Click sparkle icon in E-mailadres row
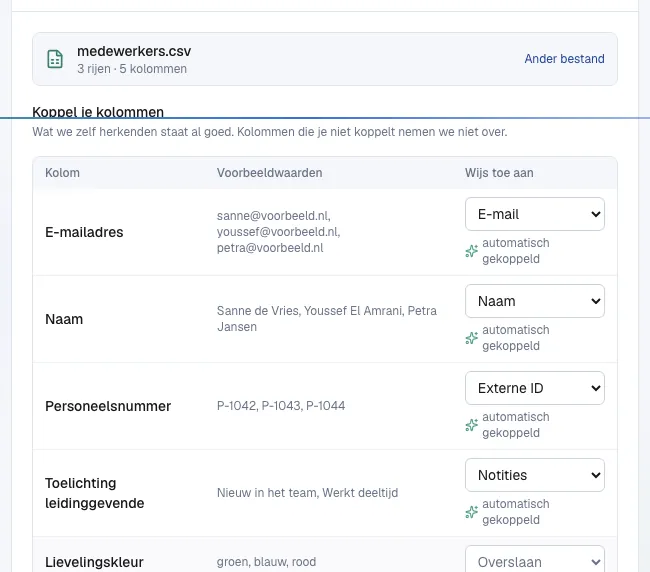Screen dimensions: 650x572 tap(471, 251)
